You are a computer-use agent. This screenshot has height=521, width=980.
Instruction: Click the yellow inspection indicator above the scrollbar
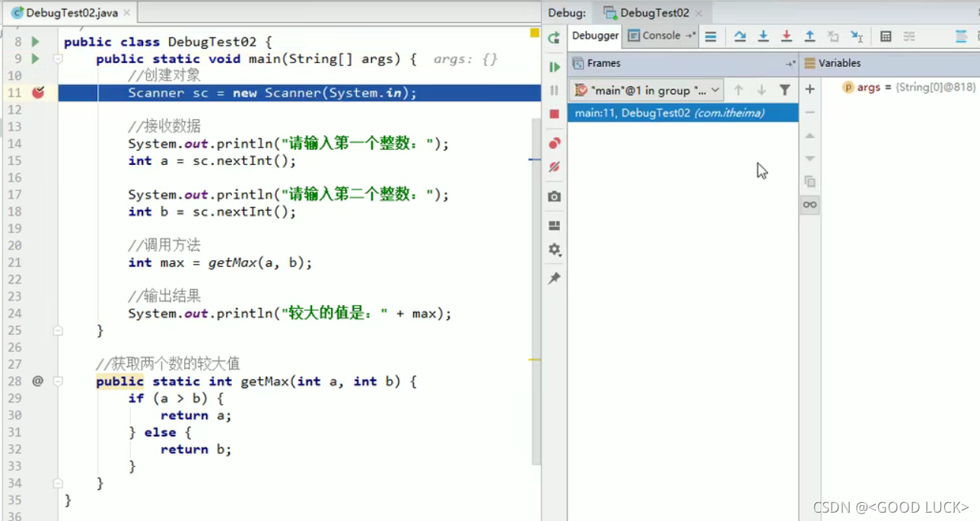tap(535, 33)
